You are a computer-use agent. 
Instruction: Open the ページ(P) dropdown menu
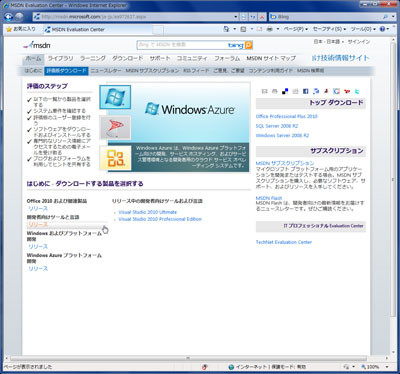[x=295, y=29]
